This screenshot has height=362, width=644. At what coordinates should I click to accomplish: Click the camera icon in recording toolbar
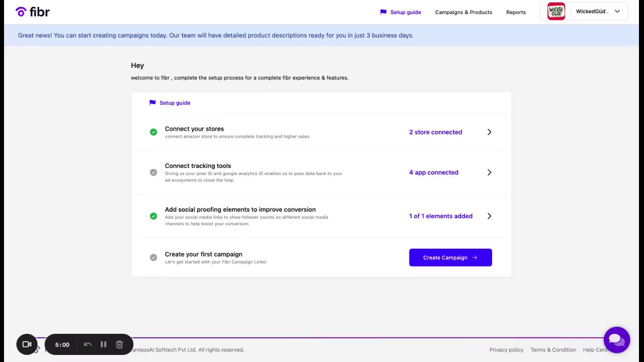27,344
